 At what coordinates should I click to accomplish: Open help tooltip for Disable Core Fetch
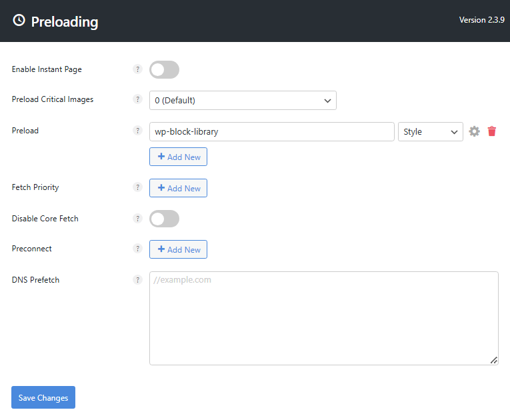(x=137, y=219)
